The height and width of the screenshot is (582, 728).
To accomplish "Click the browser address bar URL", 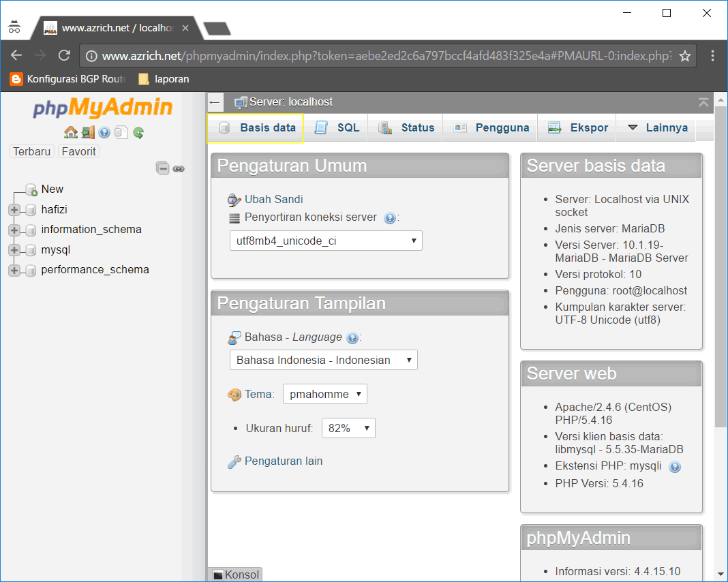I will click(386, 56).
